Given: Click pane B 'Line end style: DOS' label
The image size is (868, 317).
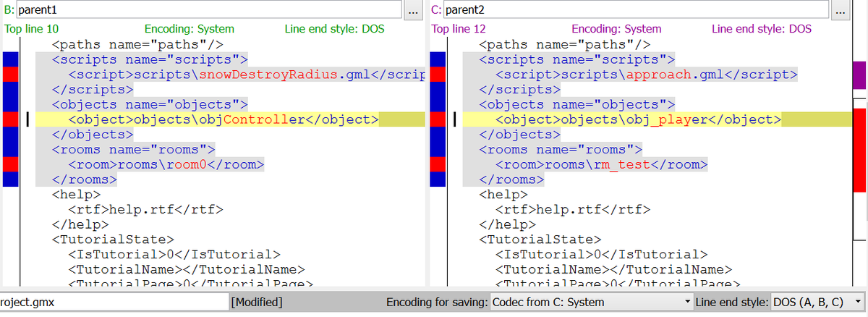Looking at the screenshot, I should click(x=335, y=29).
